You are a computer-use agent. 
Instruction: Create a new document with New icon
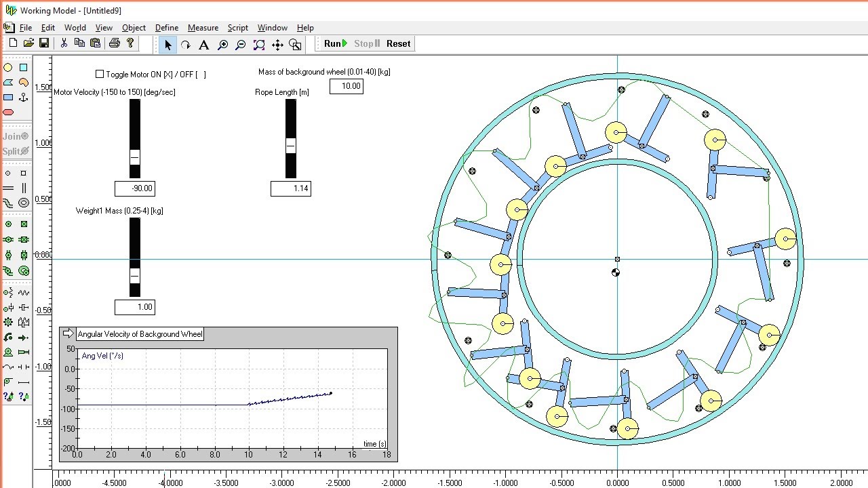13,43
